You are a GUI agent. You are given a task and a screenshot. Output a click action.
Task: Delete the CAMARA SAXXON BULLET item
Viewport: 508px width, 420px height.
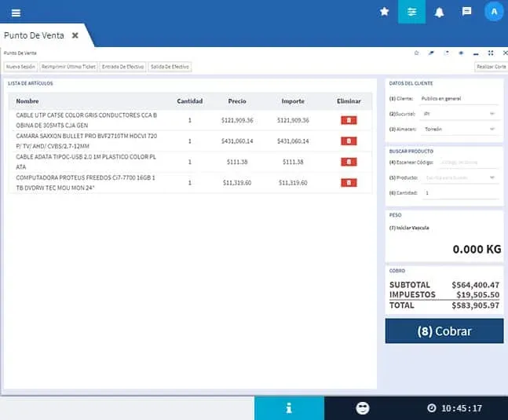click(349, 141)
